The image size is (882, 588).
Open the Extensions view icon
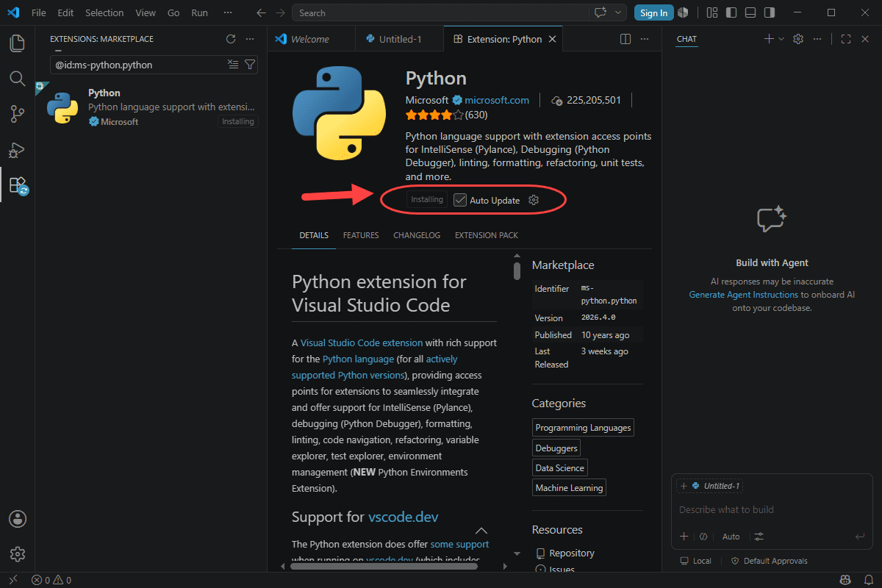tap(17, 184)
